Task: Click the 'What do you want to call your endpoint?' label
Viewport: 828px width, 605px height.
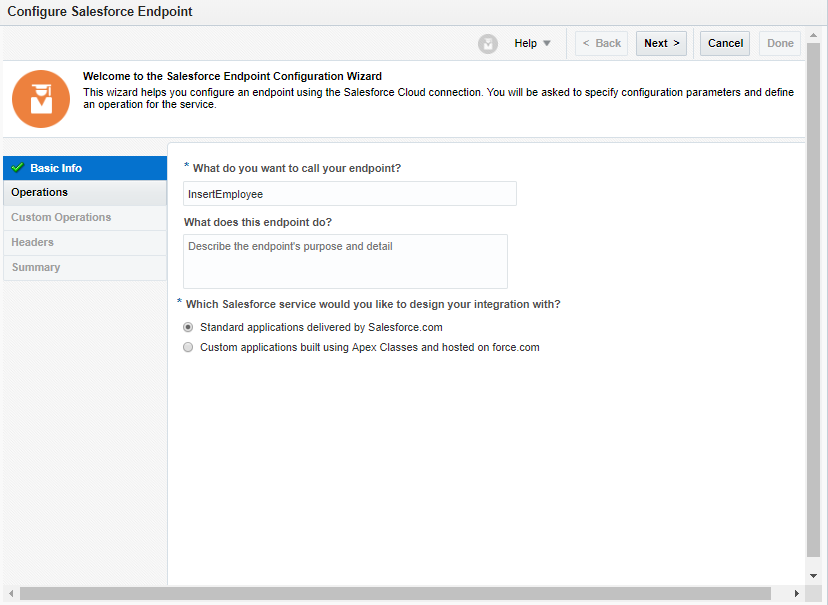Action: tap(297, 168)
